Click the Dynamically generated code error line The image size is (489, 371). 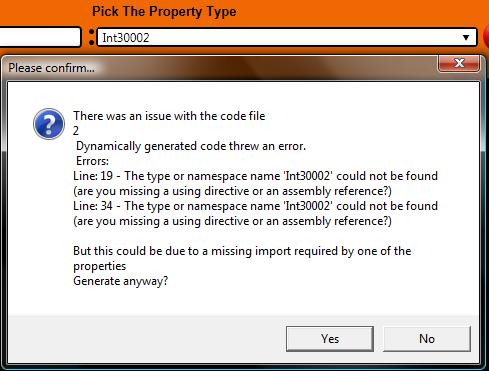[x=191, y=146]
